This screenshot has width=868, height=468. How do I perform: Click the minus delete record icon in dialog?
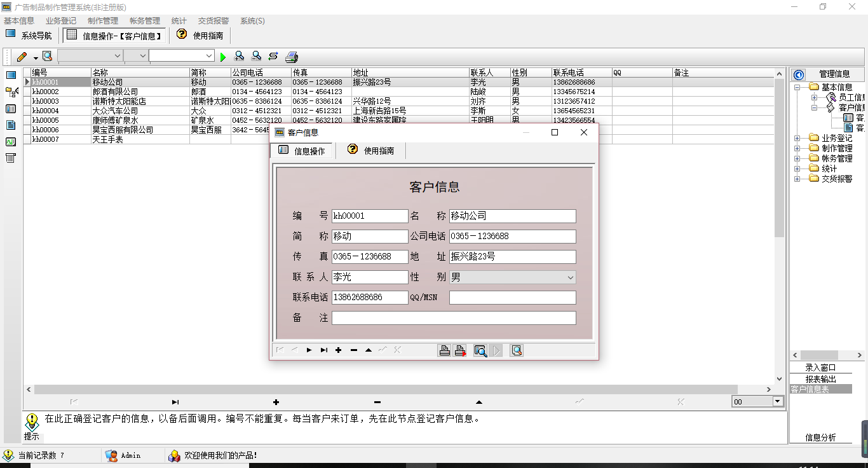[354, 350]
